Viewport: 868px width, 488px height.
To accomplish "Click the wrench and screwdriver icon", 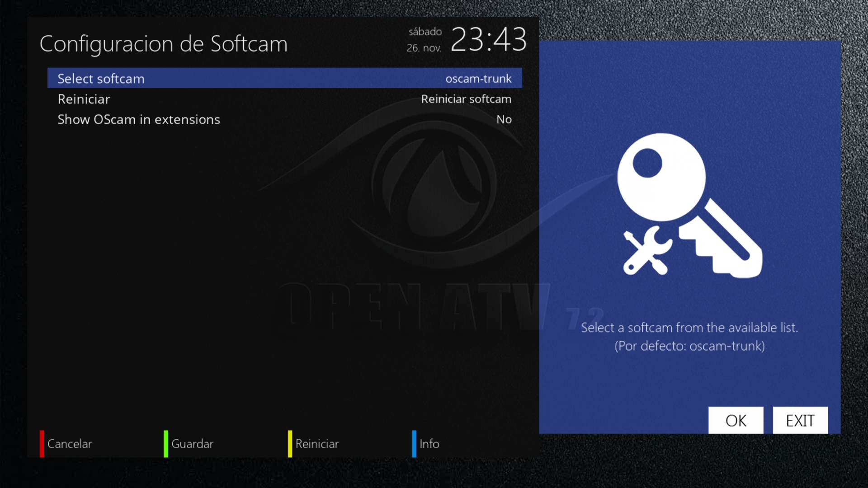I will tap(646, 251).
